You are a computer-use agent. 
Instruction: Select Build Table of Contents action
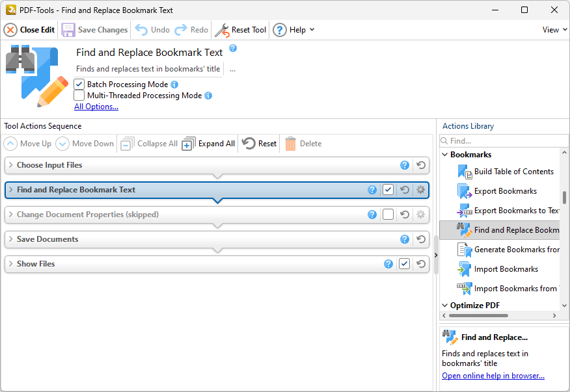click(x=506, y=172)
